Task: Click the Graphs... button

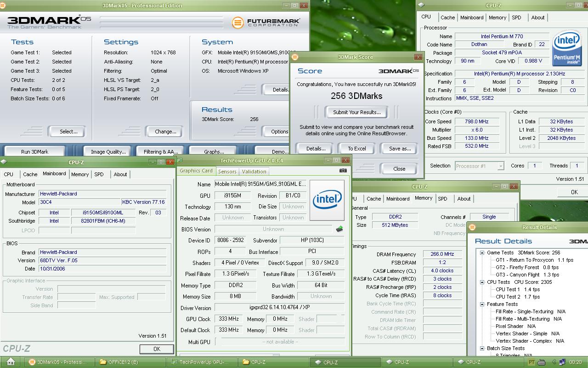Action: tap(214, 152)
